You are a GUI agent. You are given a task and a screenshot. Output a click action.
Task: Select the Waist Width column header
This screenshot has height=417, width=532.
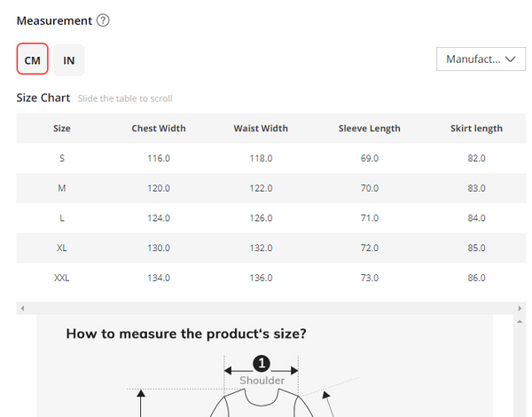(261, 129)
